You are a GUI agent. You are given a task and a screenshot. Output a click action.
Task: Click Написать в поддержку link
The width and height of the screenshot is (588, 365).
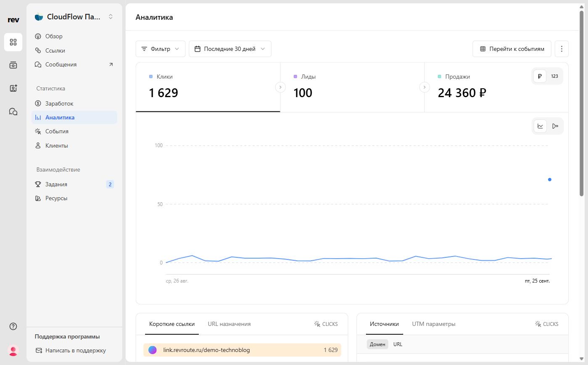pos(71,350)
